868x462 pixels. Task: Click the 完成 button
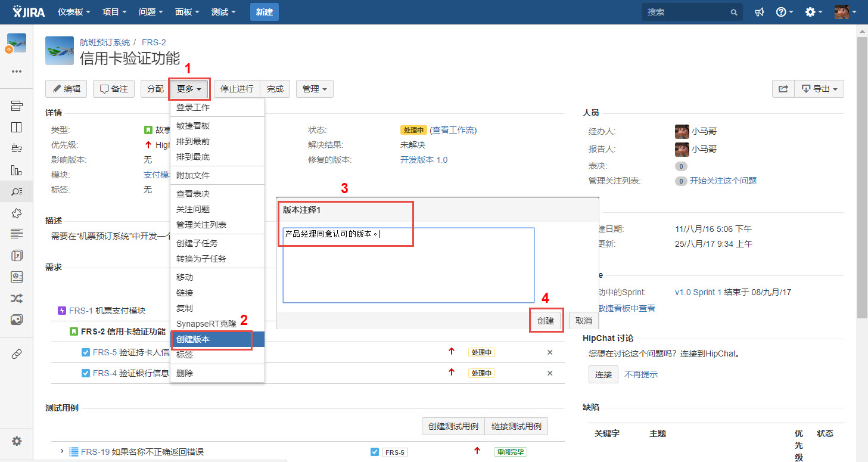click(275, 89)
